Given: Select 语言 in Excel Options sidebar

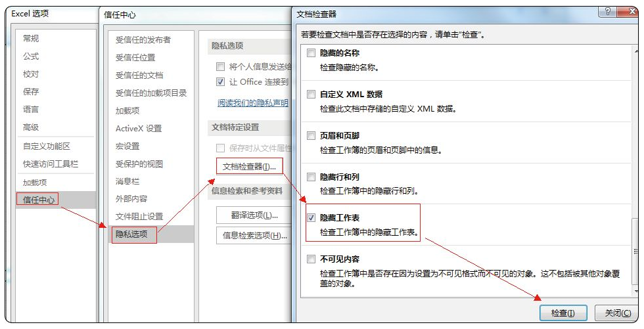Looking at the screenshot, I should (31, 109).
